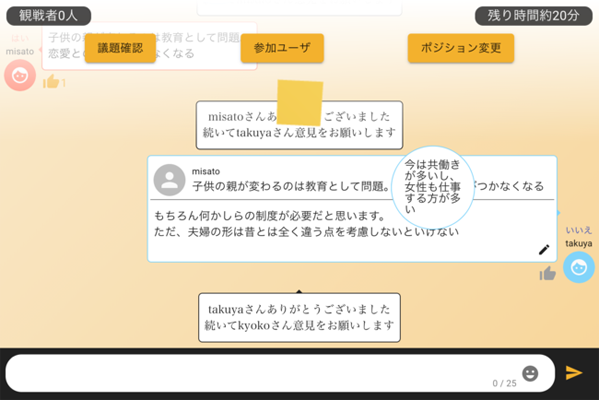The image size is (599, 400).
Task: Click the ポジション変更 button
Action: [x=461, y=48]
